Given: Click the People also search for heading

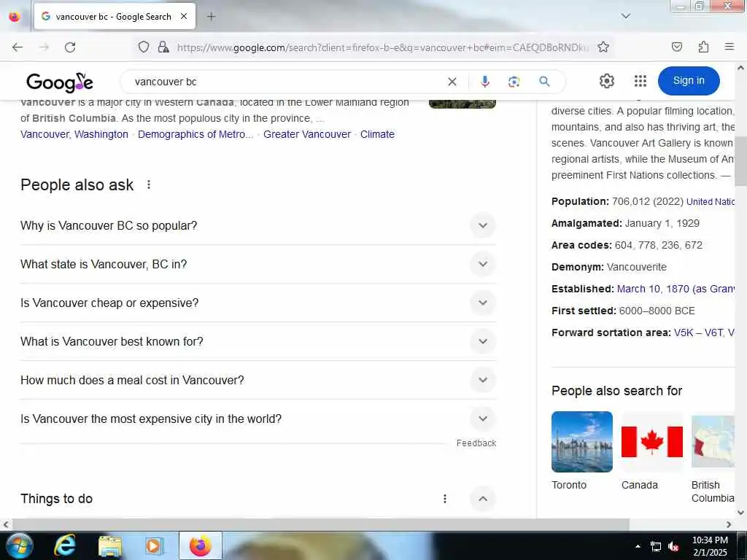Looking at the screenshot, I should [x=616, y=391].
